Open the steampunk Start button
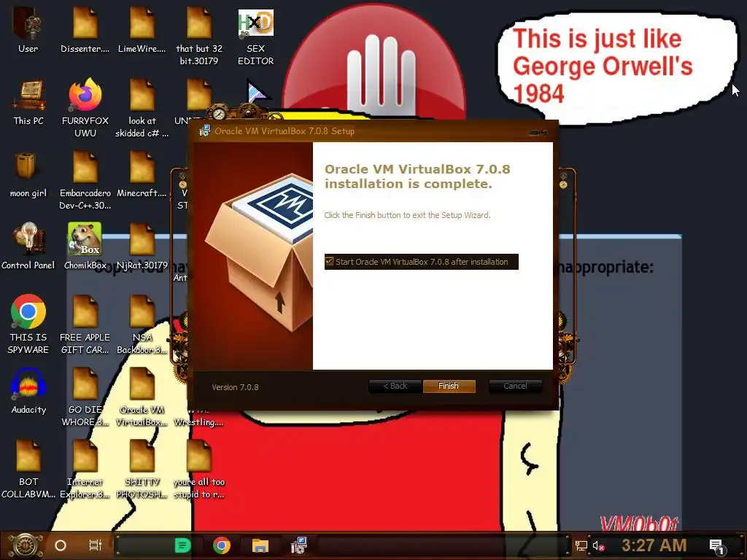Image resolution: width=747 pixels, height=560 pixels. [26, 545]
